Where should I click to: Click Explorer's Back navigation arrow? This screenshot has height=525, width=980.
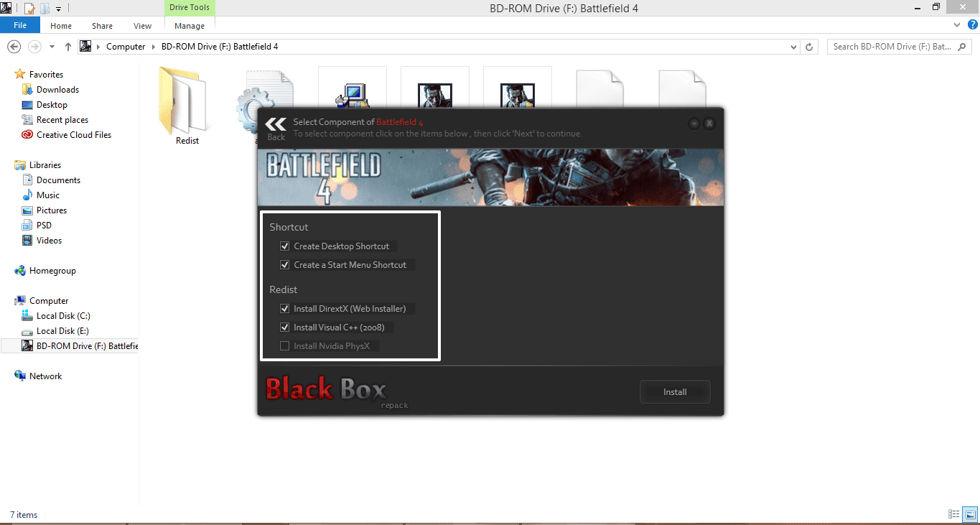point(14,47)
